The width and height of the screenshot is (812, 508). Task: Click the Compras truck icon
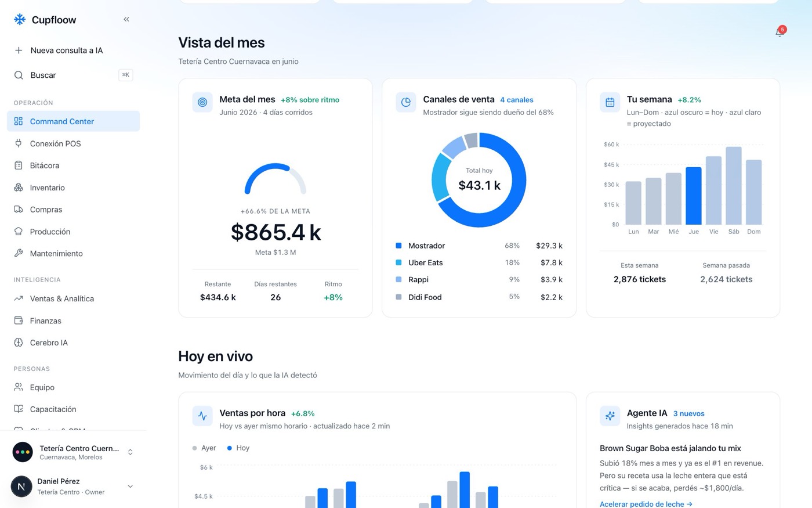pos(19,210)
